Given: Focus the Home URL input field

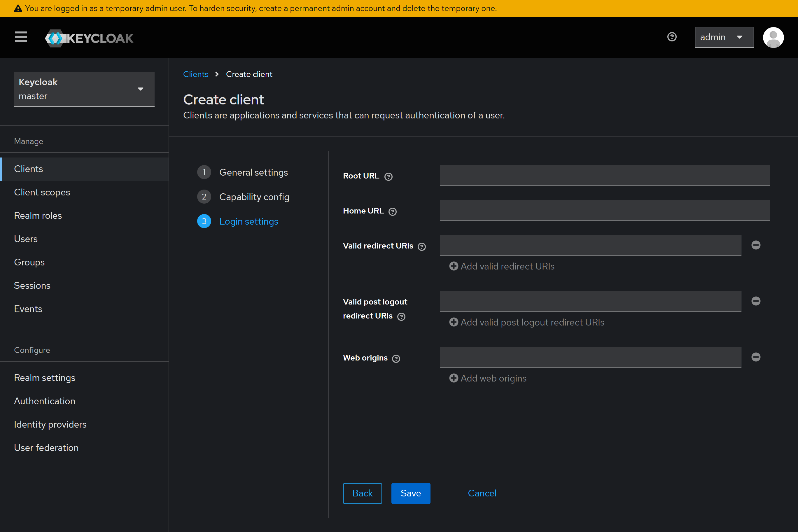Looking at the screenshot, I should [x=605, y=210].
